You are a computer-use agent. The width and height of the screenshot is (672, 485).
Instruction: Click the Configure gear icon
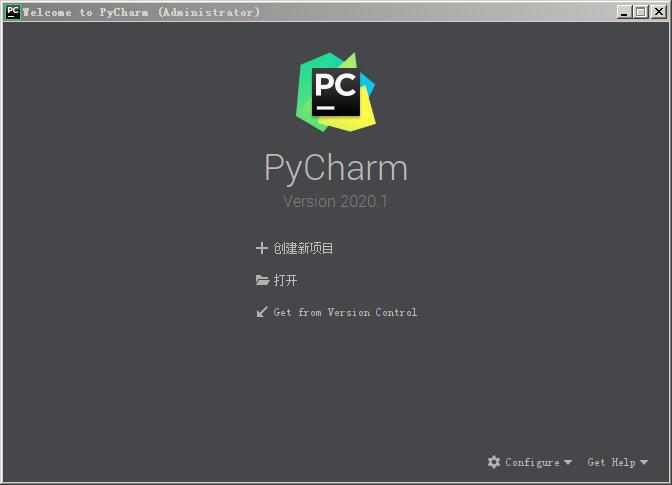coord(494,462)
